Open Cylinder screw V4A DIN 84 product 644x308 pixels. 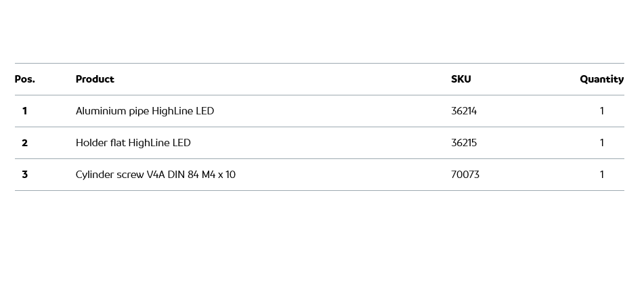coord(156,175)
